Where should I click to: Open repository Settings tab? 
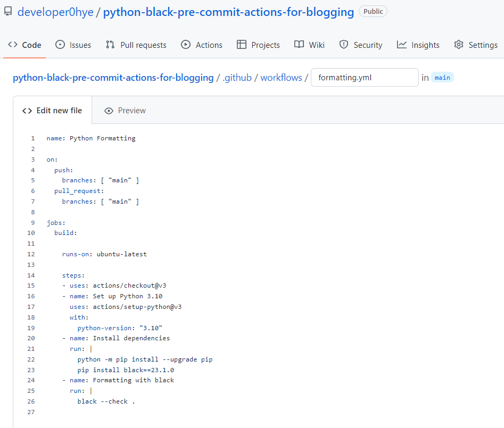(476, 45)
